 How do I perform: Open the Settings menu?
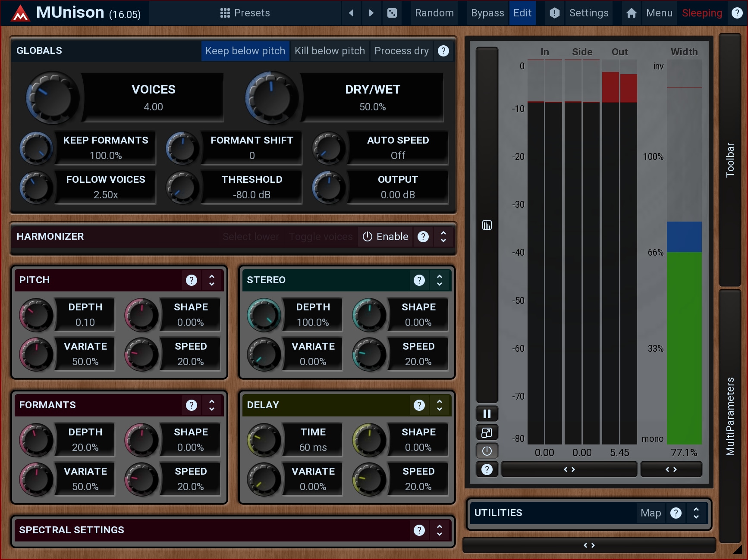pos(589,13)
